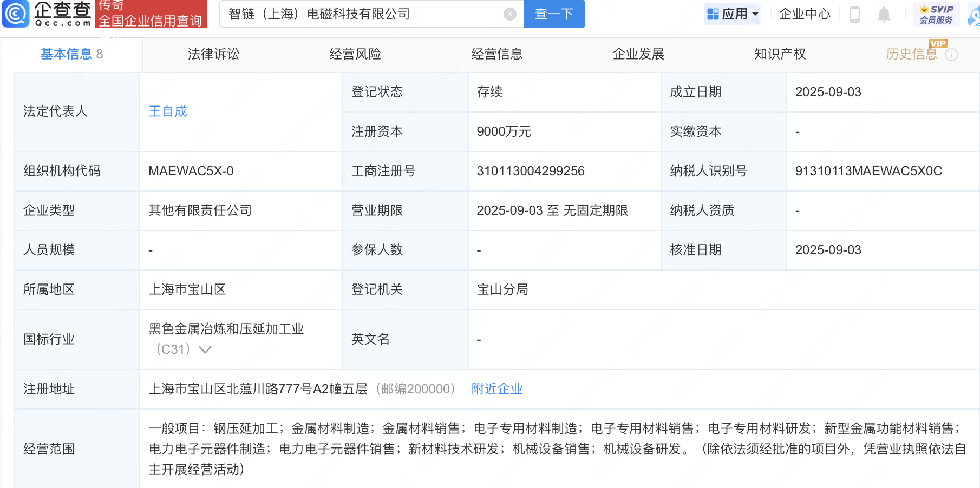Click the 查一下 search button
Screen dimensions: 980x488
[554, 14]
